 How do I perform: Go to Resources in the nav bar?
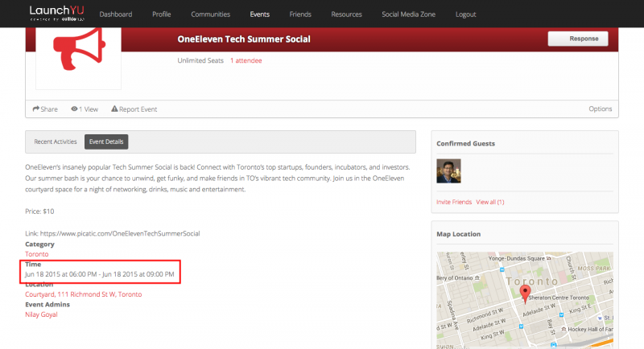(x=346, y=14)
